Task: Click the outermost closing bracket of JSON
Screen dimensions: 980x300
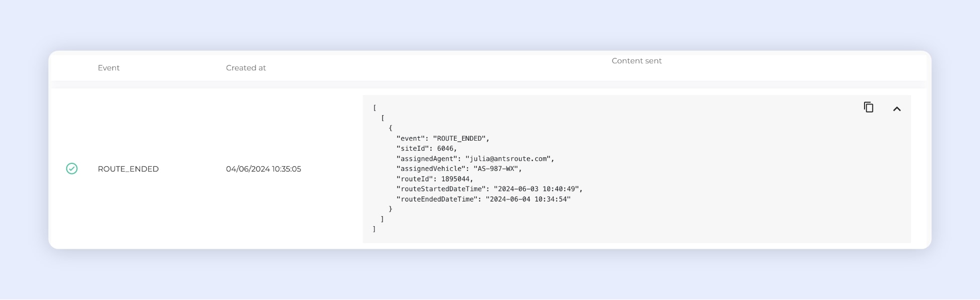Action: pos(375,229)
